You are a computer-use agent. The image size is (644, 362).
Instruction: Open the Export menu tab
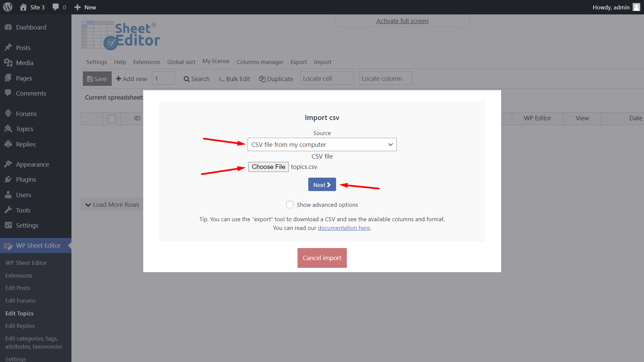coord(299,61)
